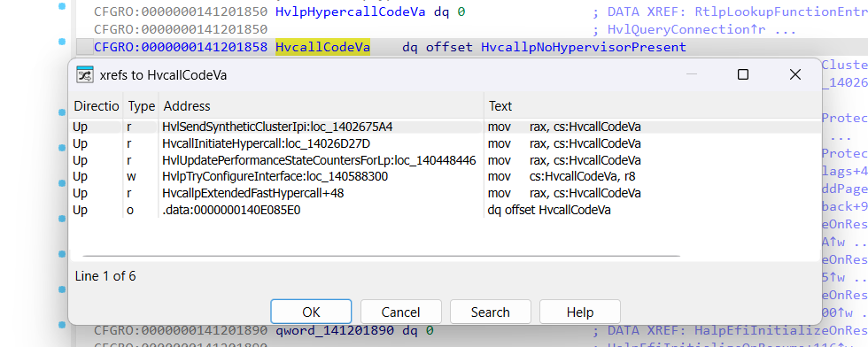
Task: Select the HvcallpExtendedFastHypercall+48 xref row
Action: click(445, 193)
